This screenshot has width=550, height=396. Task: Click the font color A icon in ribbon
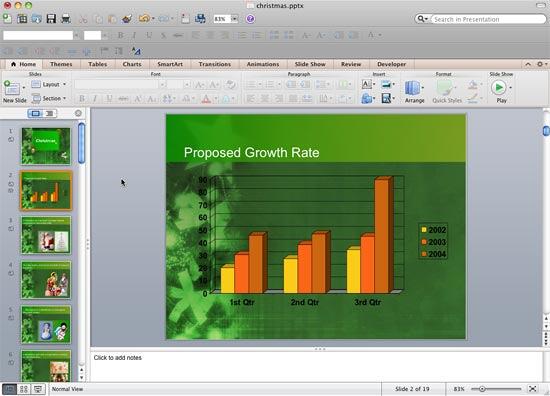206,99
